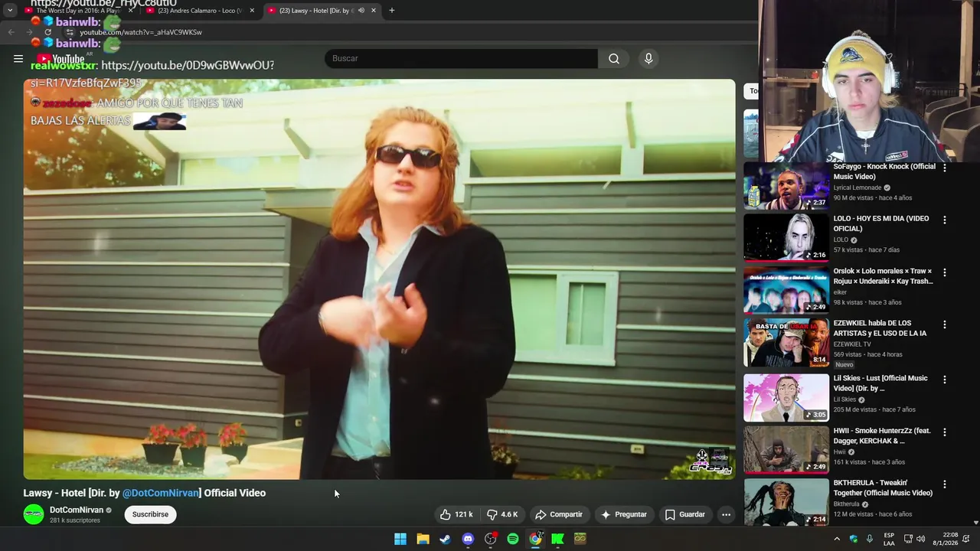The image size is (980, 551).
Task: Open the system tray volume icon
Action: tap(920, 539)
